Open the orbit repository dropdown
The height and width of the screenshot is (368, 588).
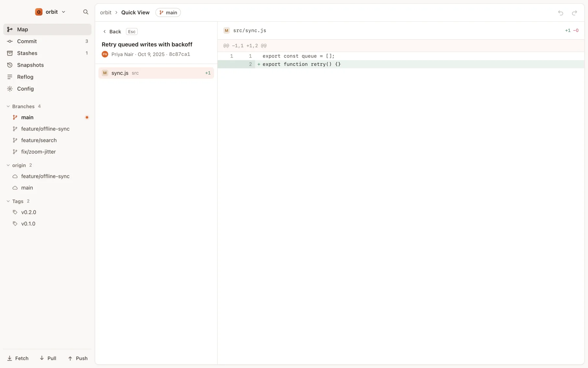(x=50, y=12)
